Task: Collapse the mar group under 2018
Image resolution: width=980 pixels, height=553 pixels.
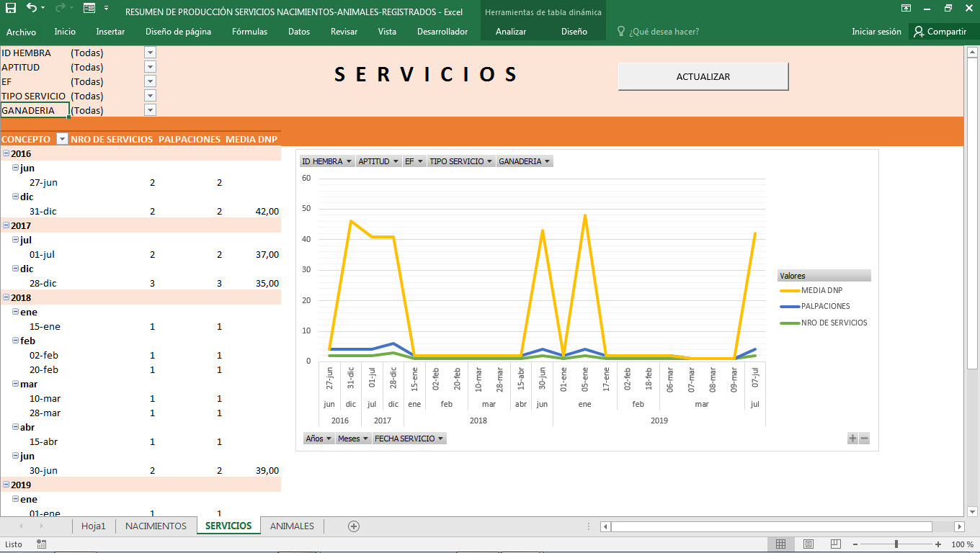Action: coord(16,384)
